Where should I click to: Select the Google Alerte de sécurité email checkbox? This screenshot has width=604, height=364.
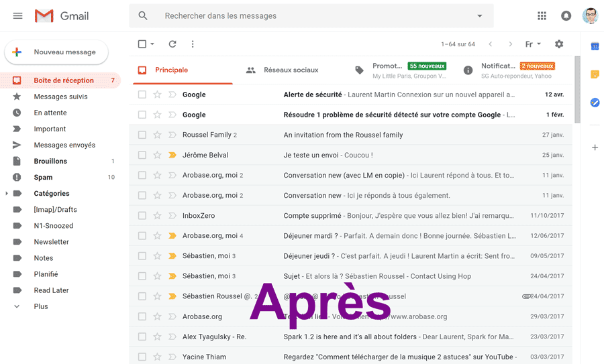click(142, 95)
